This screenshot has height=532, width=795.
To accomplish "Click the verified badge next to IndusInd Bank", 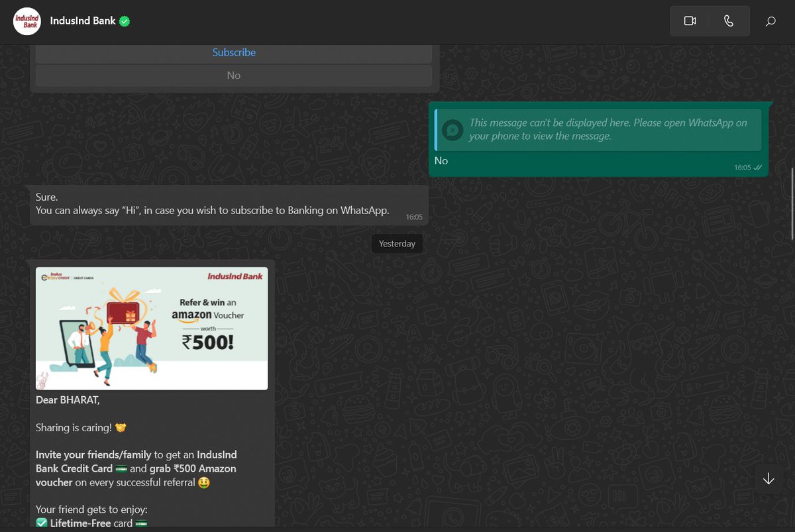I will coord(125,21).
